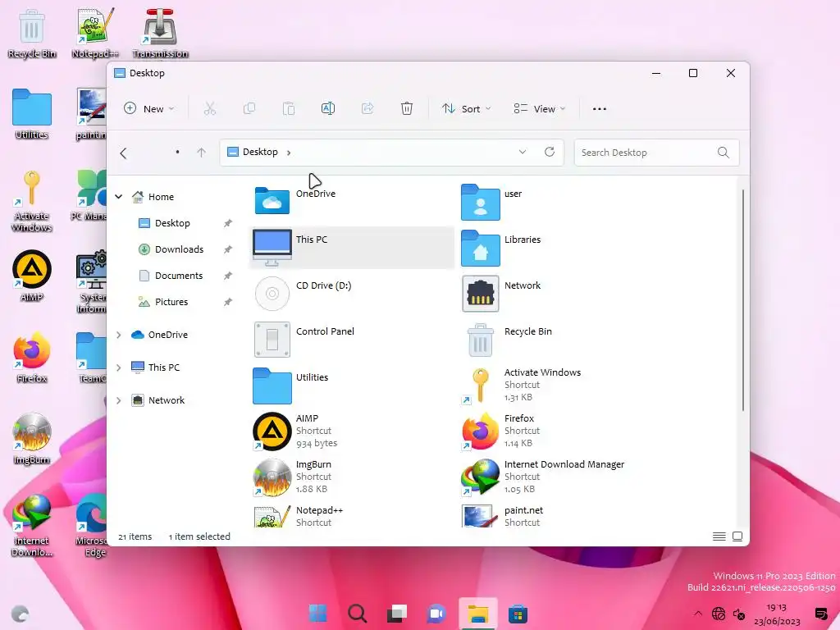The height and width of the screenshot is (630, 840).
Task: Select the user folder in file list
Action: tap(561, 201)
